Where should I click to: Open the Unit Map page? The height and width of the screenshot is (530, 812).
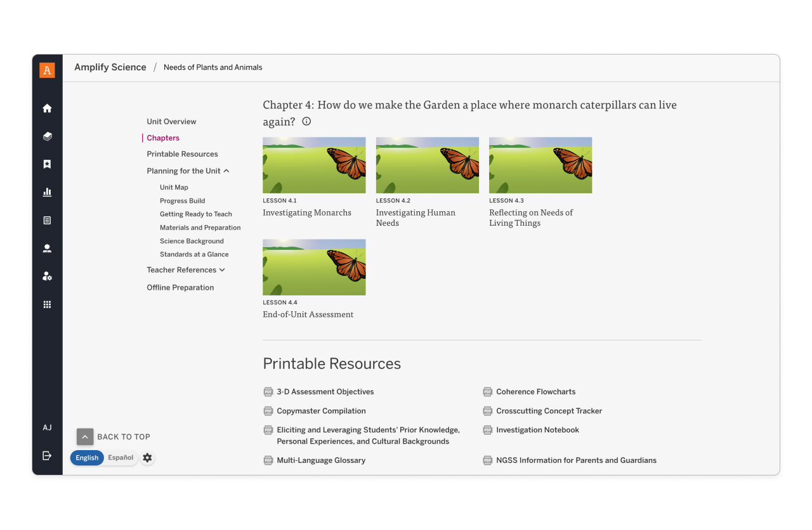pos(174,188)
